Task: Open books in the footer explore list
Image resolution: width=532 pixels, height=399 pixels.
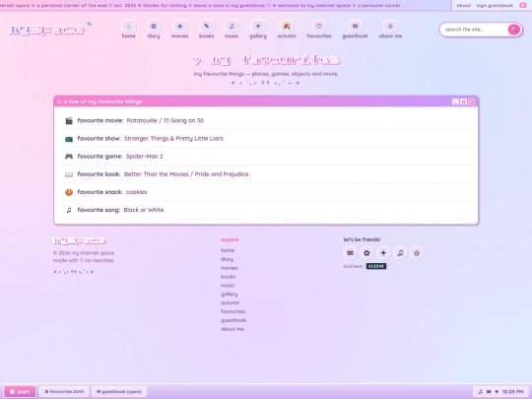Action: point(228,277)
